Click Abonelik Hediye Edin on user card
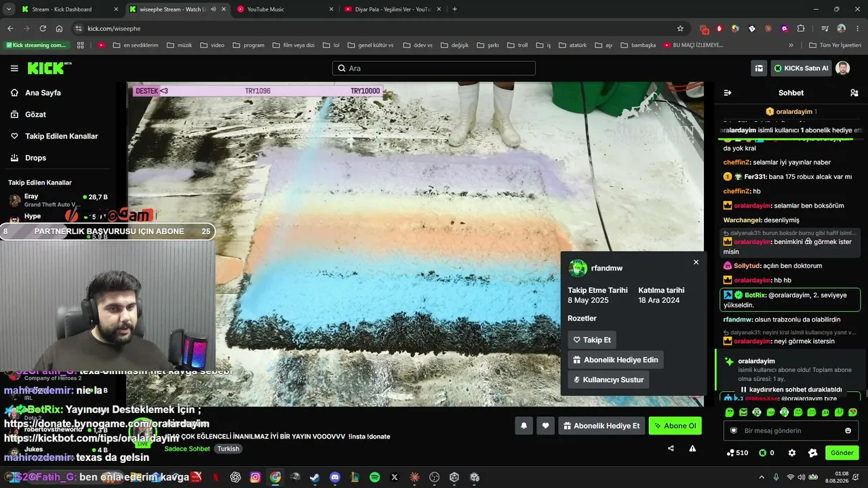868x488 pixels. [x=615, y=360]
